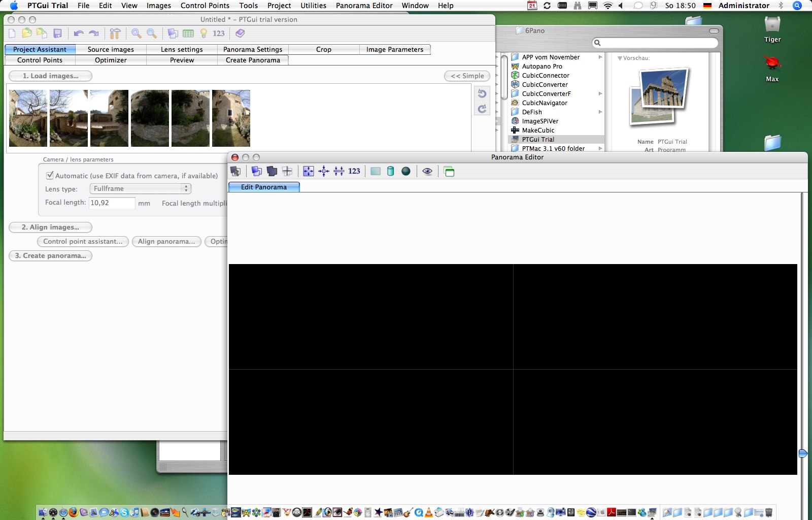Expand the CubicConverterF folder arrow
The height and width of the screenshot is (520, 812).
tap(600, 93)
